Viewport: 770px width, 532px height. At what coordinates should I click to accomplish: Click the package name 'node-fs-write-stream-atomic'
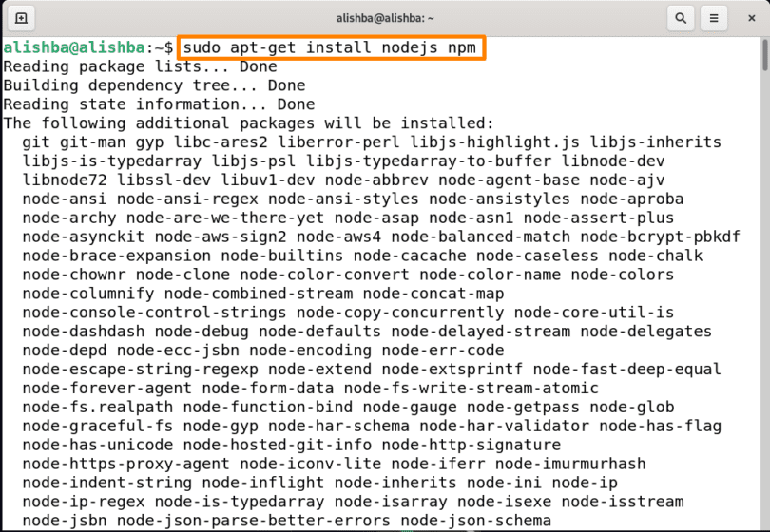click(x=471, y=388)
